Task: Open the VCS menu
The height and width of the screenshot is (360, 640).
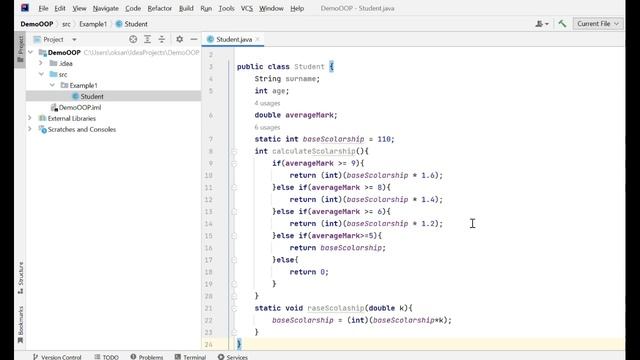Action: pos(247,8)
